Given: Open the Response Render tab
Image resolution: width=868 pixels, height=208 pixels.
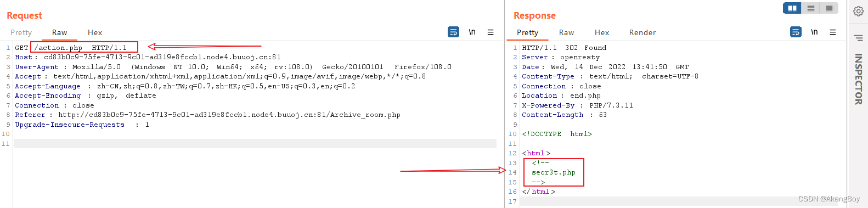Looking at the screenshot, I should pos(642,32).
